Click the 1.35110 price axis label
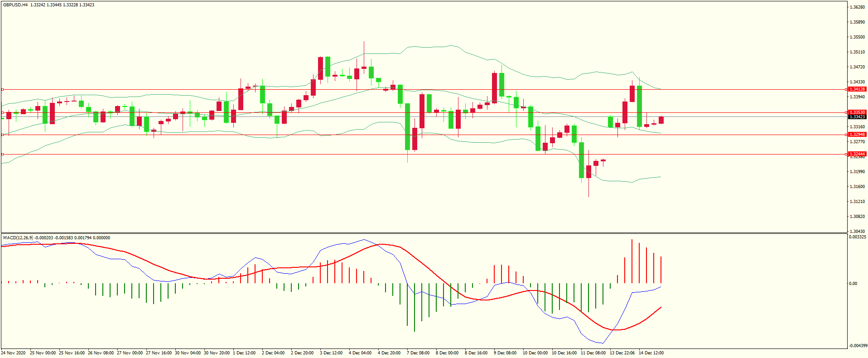Viewport: 868px width, 358px height. (x=857, y=52)
